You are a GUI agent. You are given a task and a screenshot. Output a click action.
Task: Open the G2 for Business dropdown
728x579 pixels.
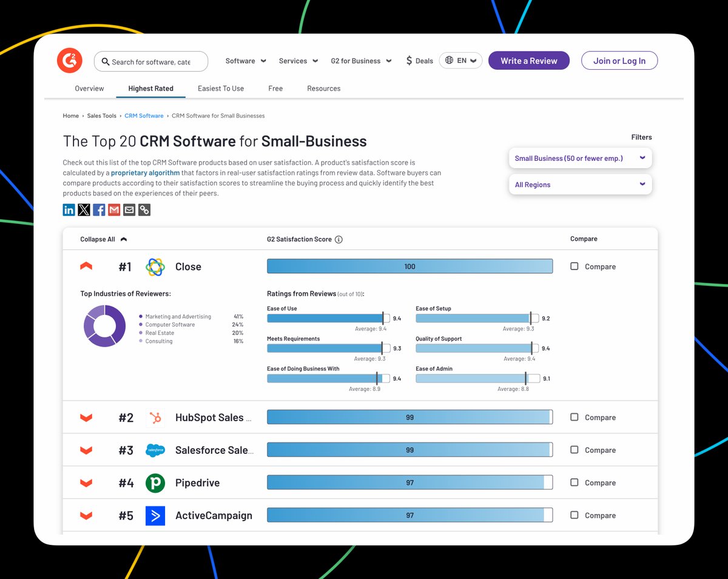click(x=361, y=61)
